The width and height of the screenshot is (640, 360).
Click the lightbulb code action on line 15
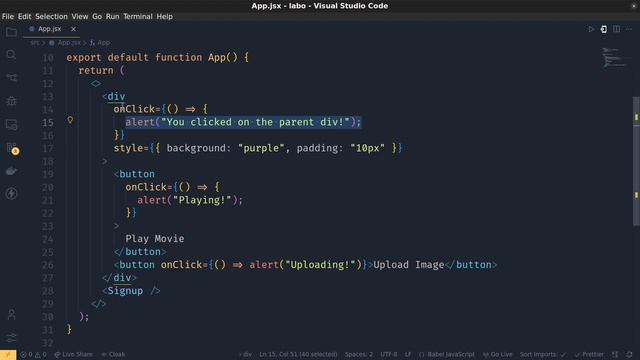coord(70,120)
